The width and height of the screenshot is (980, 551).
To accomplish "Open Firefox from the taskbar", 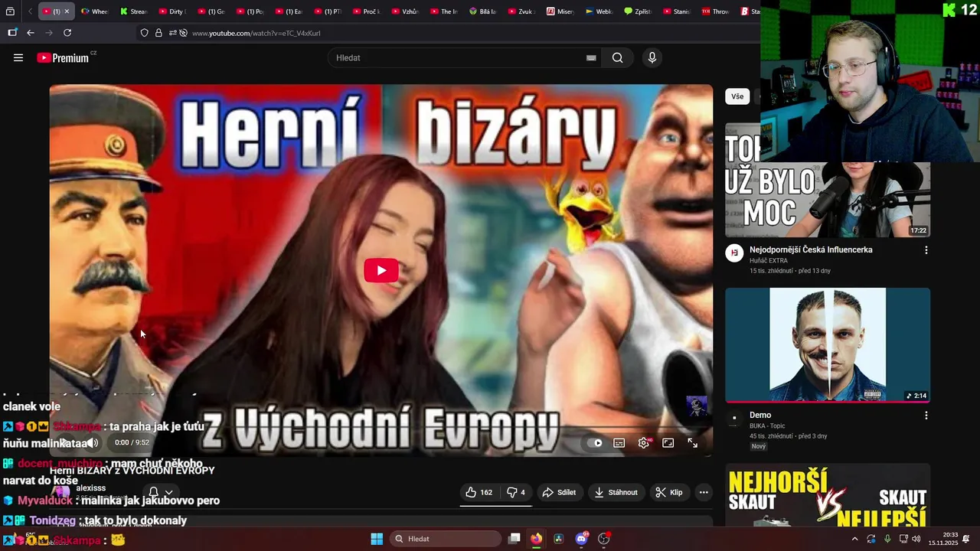I will pos(537,539).
